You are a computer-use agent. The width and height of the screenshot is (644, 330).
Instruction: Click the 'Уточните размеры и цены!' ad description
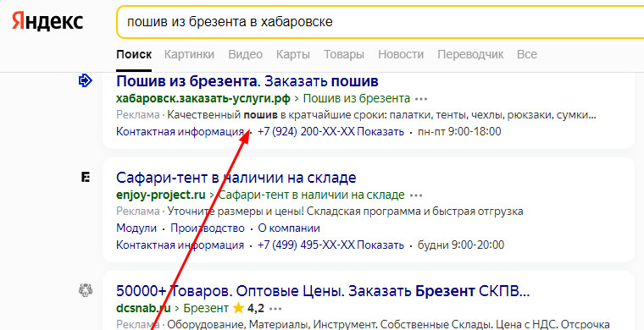pyautogui.click(x=345, y=212)
